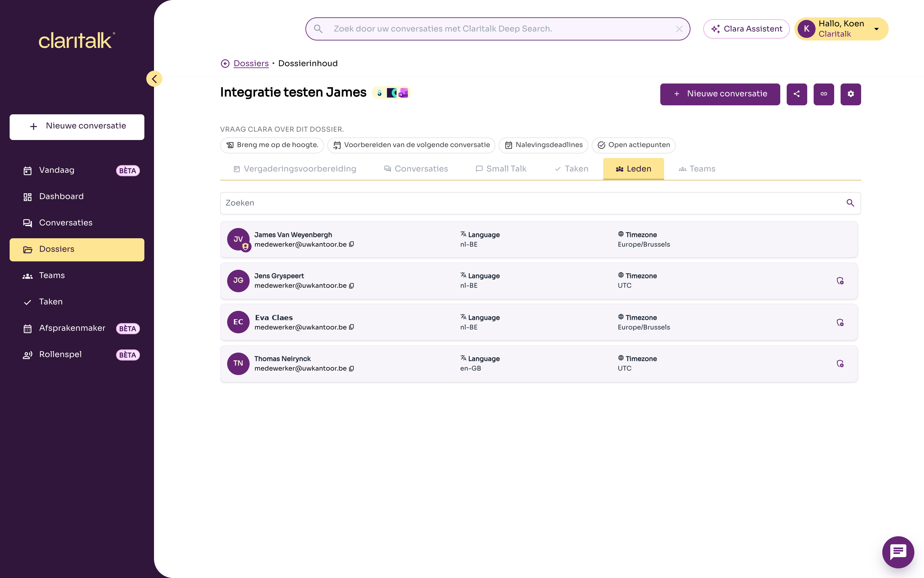924x578 pixels.
Task: Click 'Voorbereiden van de volgende conversatie' chip
Action: click(411, 145)
